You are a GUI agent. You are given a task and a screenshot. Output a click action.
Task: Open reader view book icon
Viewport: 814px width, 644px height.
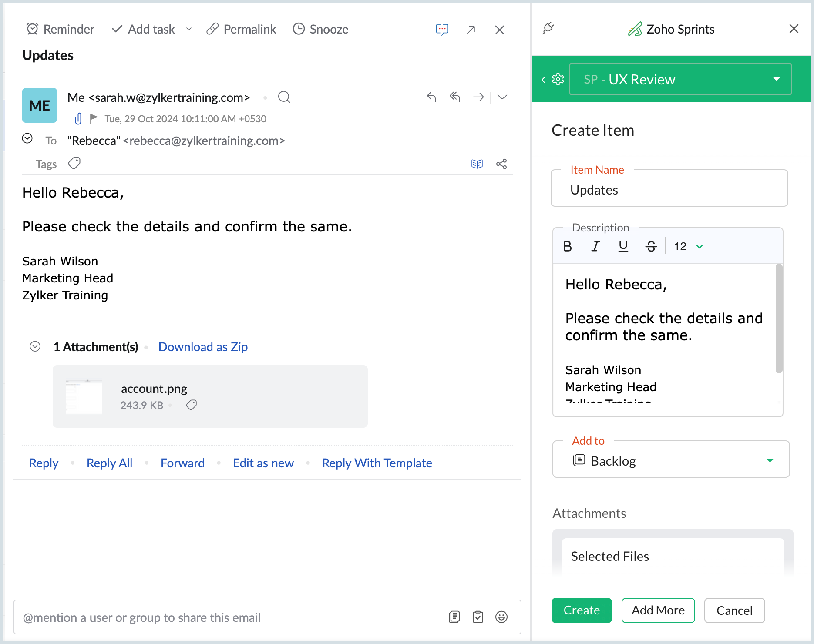(x=477, y=164)
